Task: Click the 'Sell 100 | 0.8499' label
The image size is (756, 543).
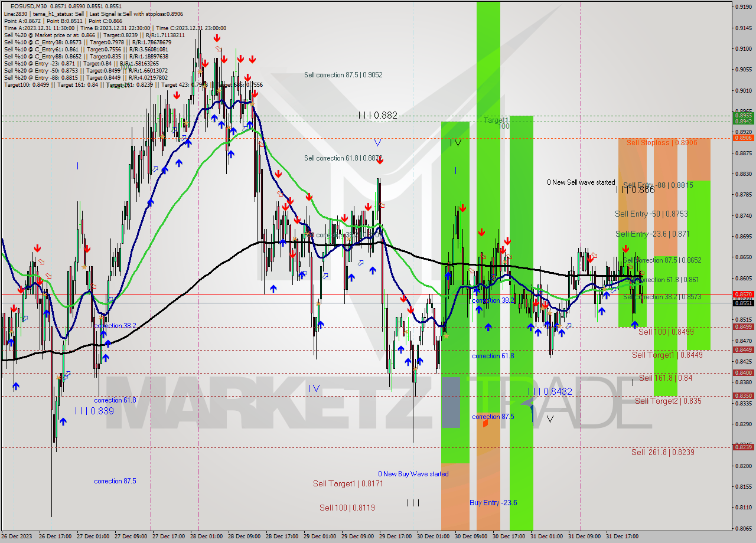Action: tap(666, 332)
